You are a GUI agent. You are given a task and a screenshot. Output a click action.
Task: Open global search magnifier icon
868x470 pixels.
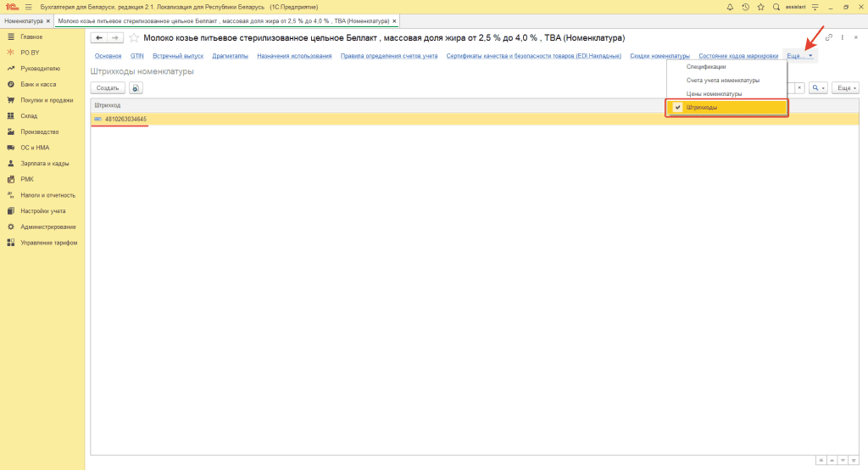pyautogui.click(x=776, y=7)
